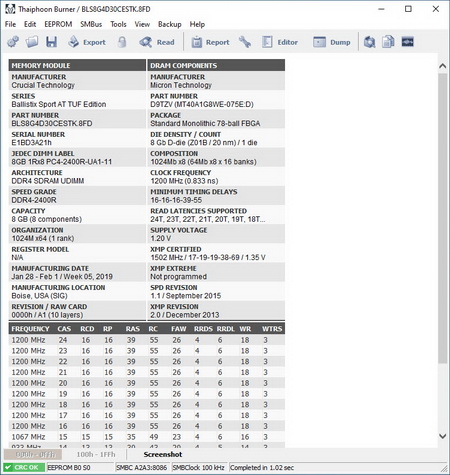This screenshot has width=450, height=475.
Task: Select the 100h - 1FFh tab
Action: pos(96,454)
